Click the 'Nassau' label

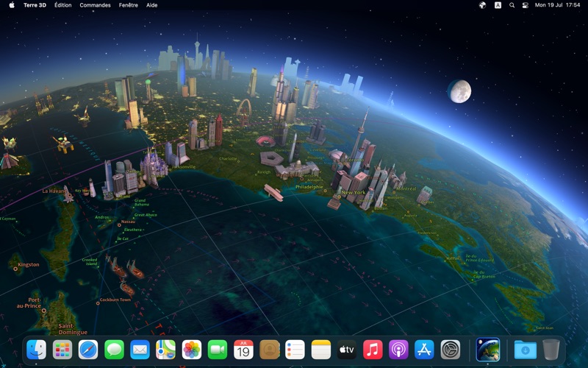[128, 222]
